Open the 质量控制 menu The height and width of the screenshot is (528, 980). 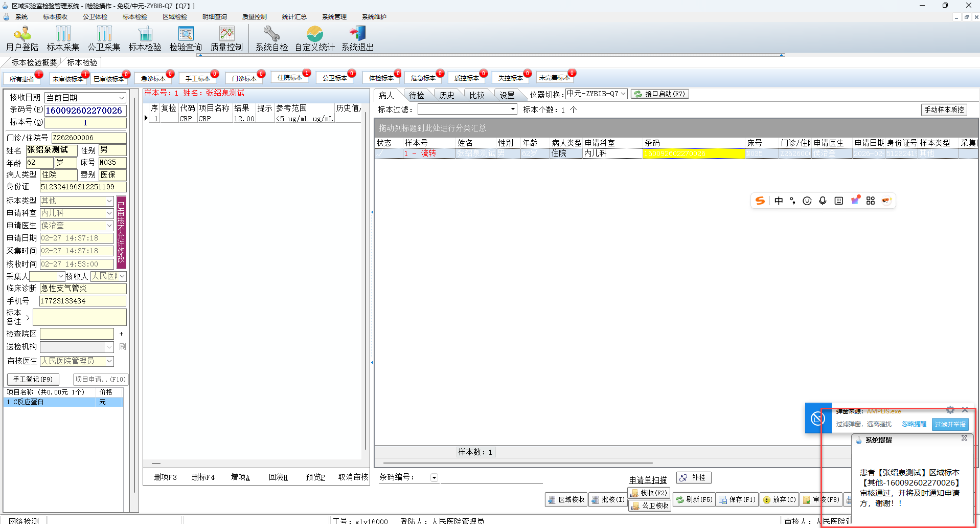click(x=254, y=17)
